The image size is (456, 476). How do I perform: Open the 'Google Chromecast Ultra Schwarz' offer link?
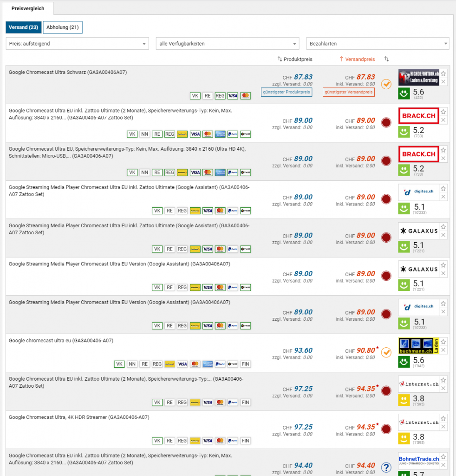point(68,72)
